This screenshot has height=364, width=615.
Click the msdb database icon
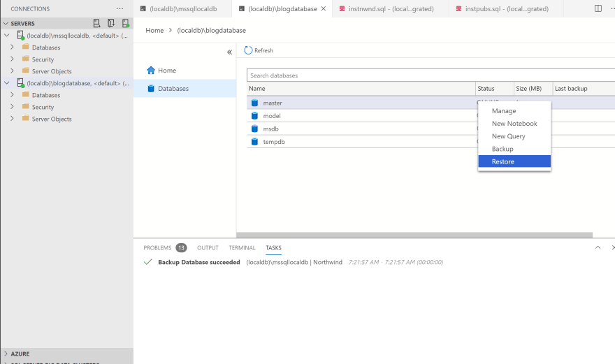click(254, 129)
